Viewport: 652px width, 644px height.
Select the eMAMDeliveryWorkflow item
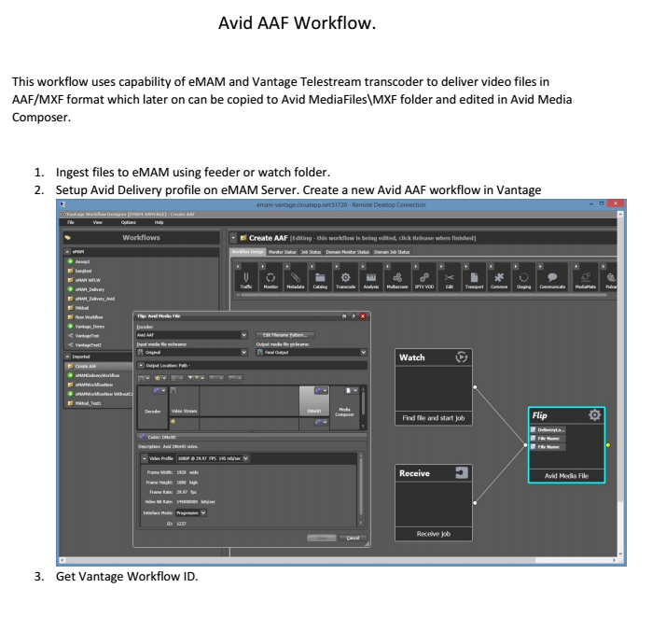pos(97,375)
